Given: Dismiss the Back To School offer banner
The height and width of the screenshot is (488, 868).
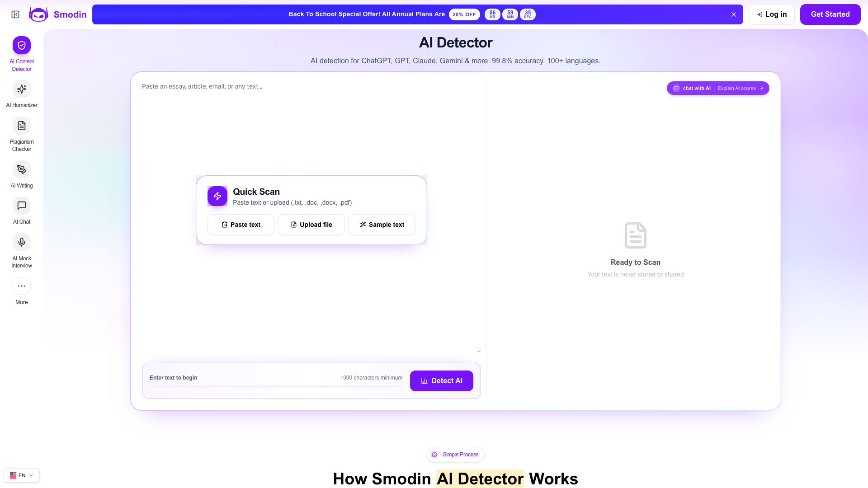Looking at the screenshot, I should [734, 14].
